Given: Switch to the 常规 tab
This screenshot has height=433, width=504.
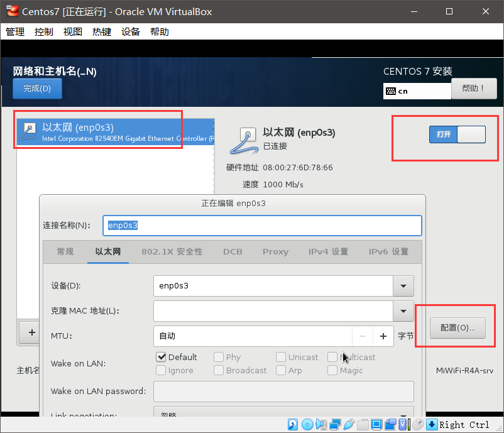Looking at the screenshot, I should (x=65, y=252).
